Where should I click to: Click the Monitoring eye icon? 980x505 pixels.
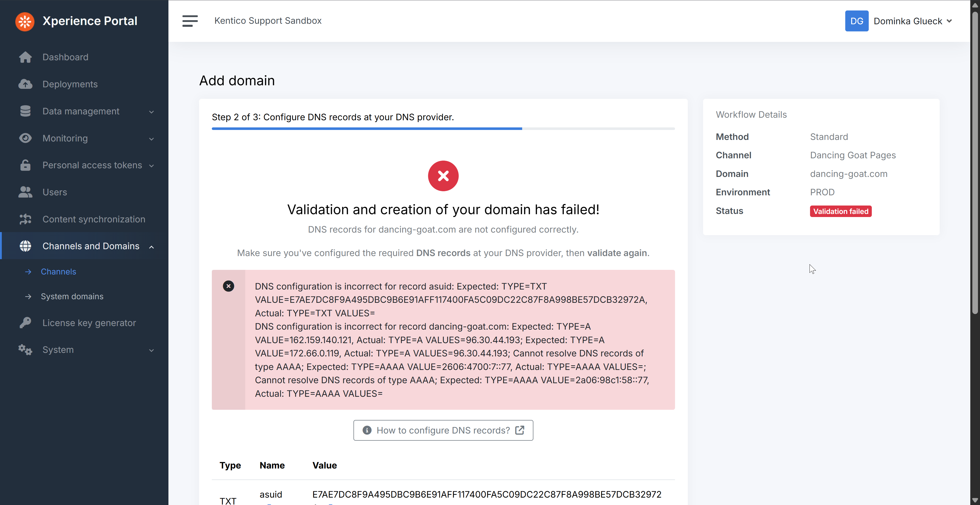pyautogui.click(x=26, y=138)
